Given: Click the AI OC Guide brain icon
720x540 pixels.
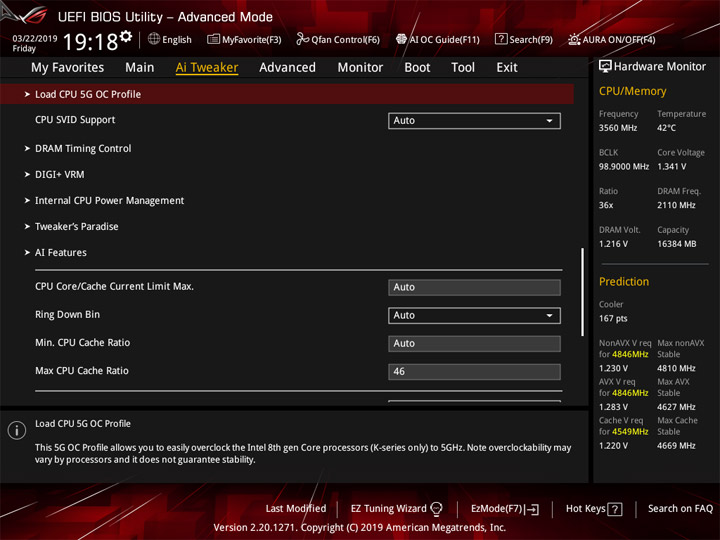Looking at the screenshot, I should 401,39.
